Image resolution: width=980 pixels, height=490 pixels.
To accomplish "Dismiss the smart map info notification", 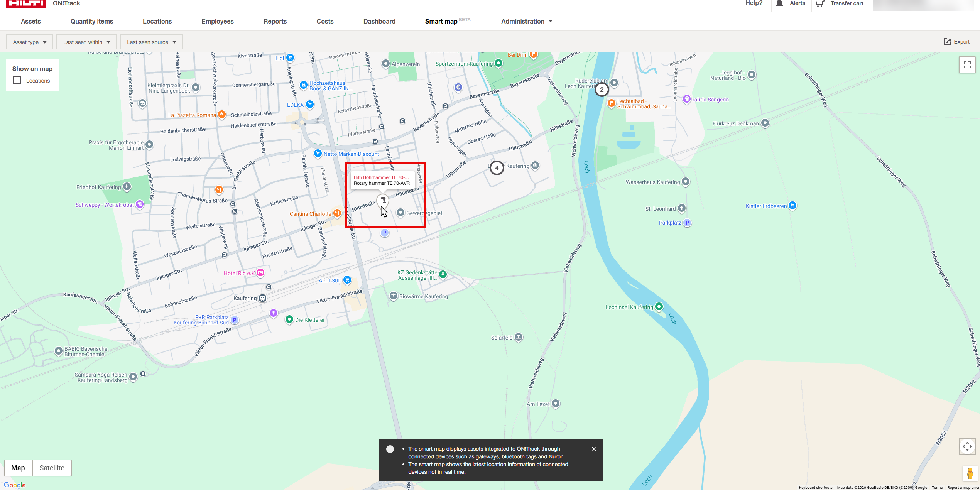I will [594, 449].
